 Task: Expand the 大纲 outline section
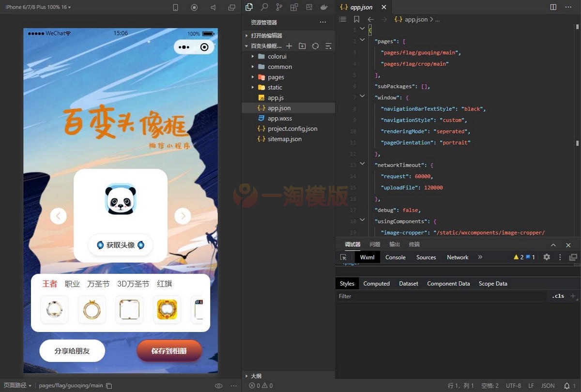pos(256,376)
